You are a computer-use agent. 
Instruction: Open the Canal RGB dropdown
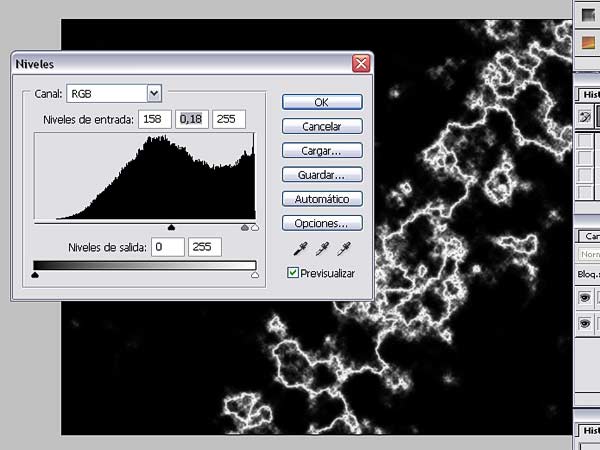tap(154, 93)
